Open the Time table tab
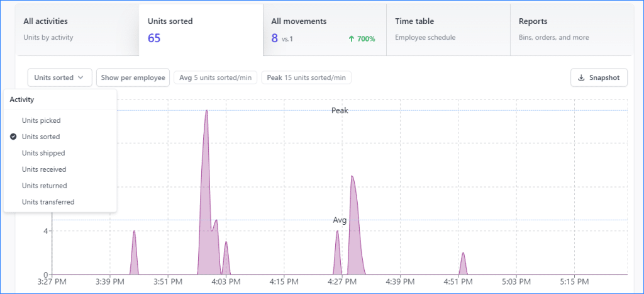This screenshot has height=294, width=644. tap(448, 30)
